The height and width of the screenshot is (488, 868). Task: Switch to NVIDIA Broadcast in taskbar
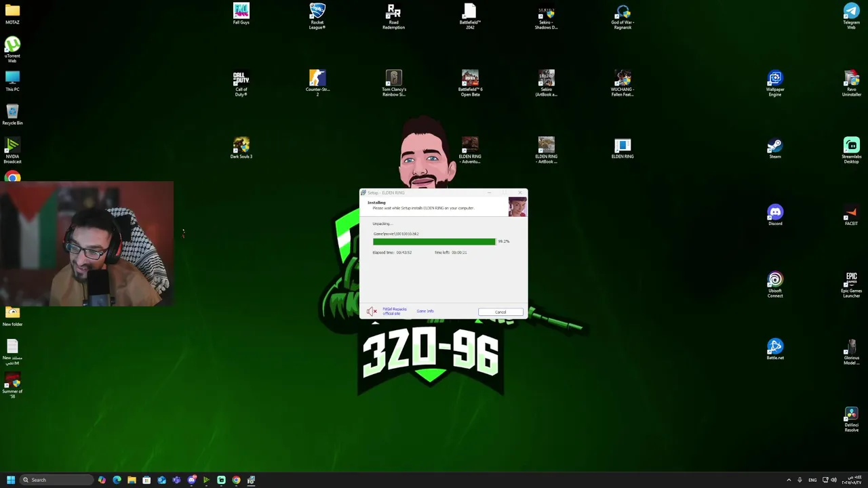coord(206,480)
